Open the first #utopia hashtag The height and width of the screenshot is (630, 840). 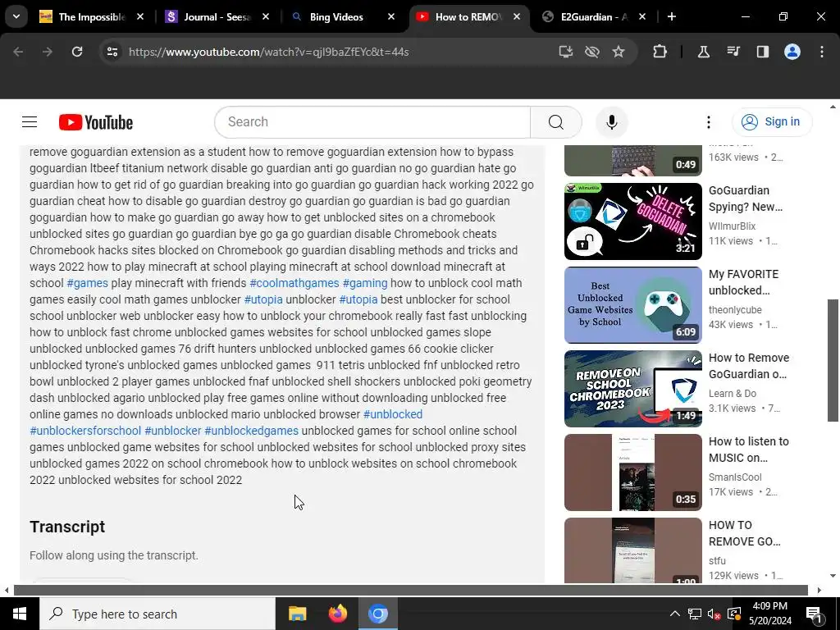pyautogui.click(x=263, y=299)
